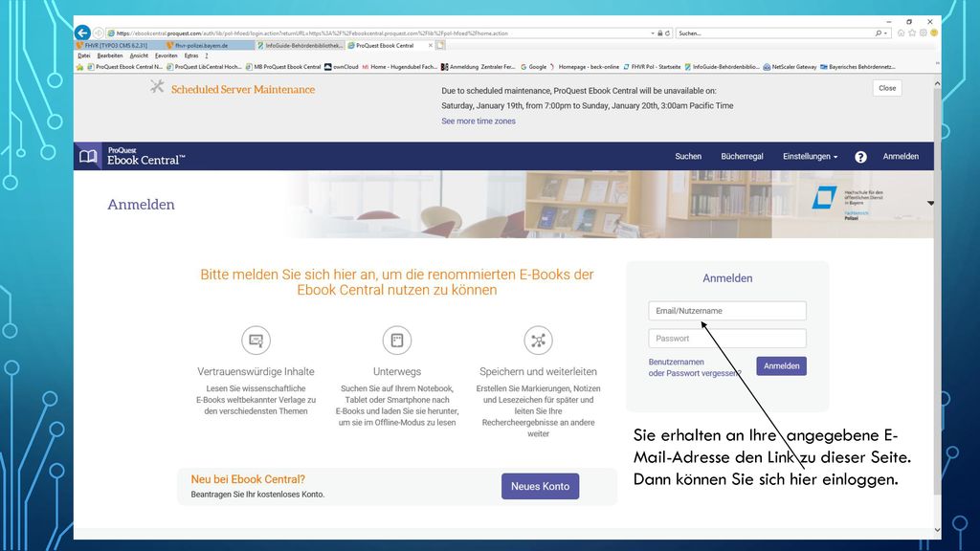The width and height of the screenshot is (980, 551).
Task: Click See more time zones link
Action: (479, 121)
